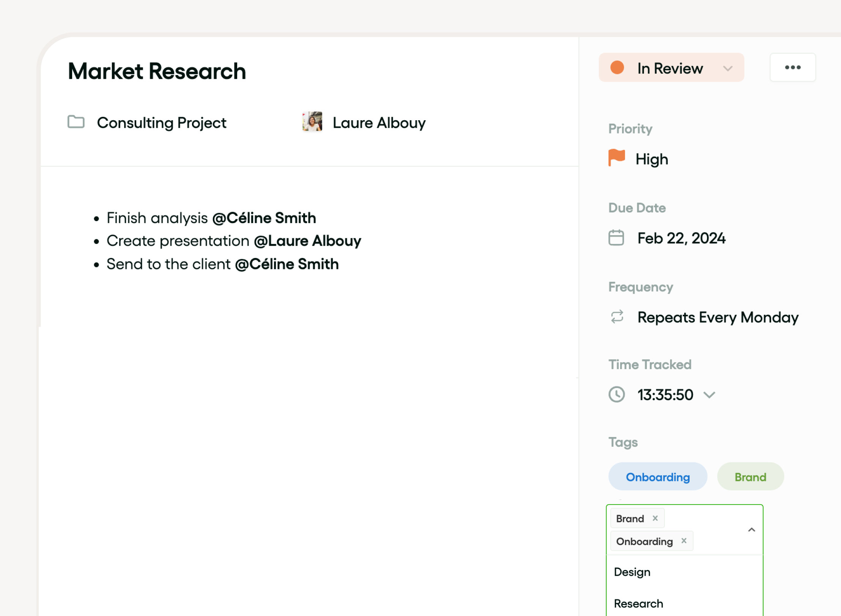Collapse the tags selector with up chevron

click(x=751, y=530)
